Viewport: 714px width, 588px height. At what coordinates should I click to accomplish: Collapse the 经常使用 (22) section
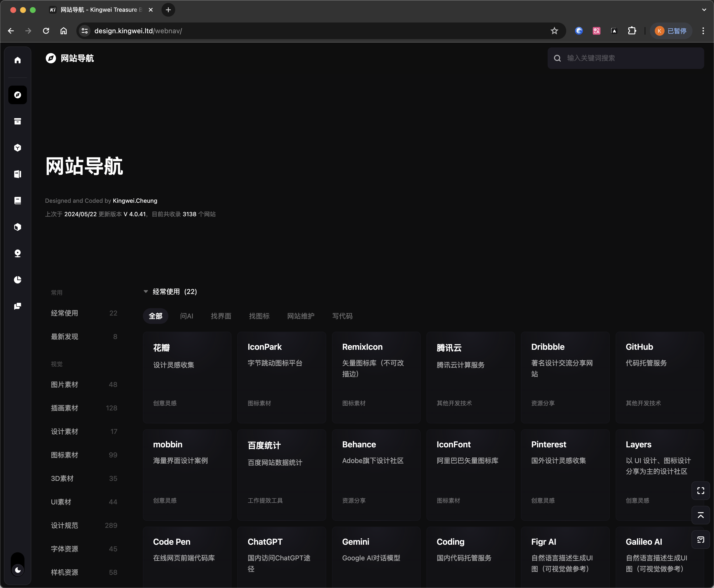[x=146, y=292]
